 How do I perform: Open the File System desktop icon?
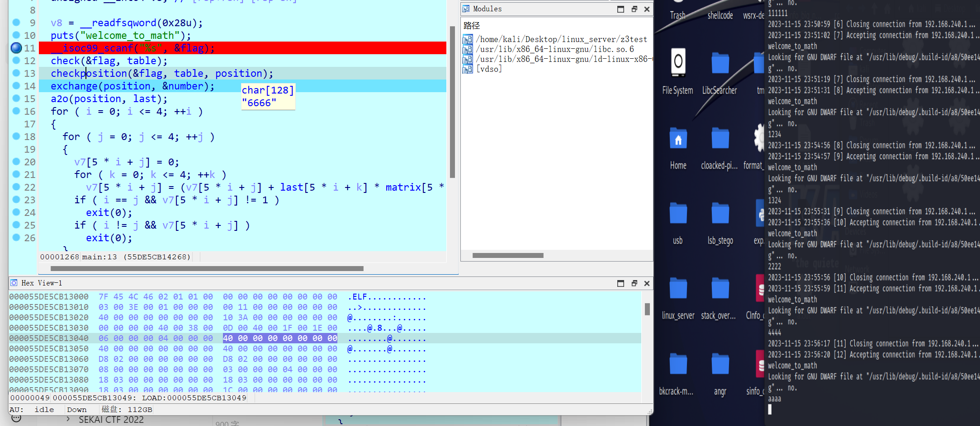tap(677, 63)
